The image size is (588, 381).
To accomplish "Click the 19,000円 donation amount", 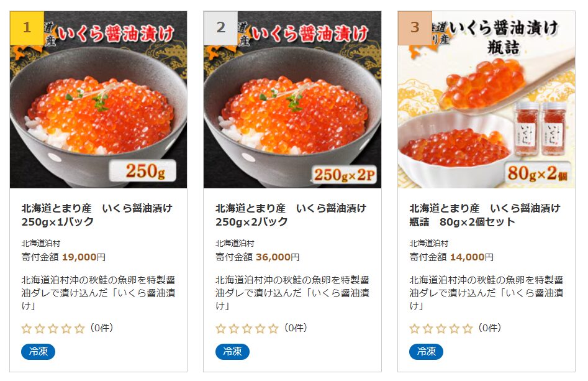I will tap(84, 257).
